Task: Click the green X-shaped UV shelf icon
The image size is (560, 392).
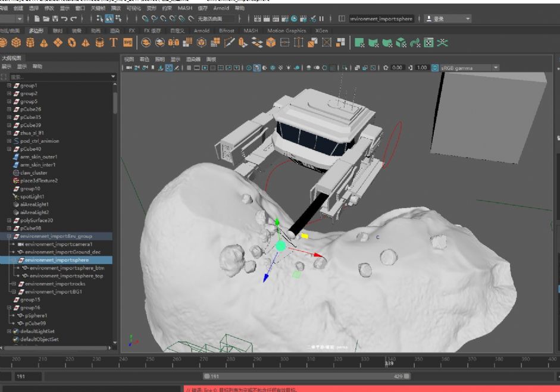Action: (442, 43)
